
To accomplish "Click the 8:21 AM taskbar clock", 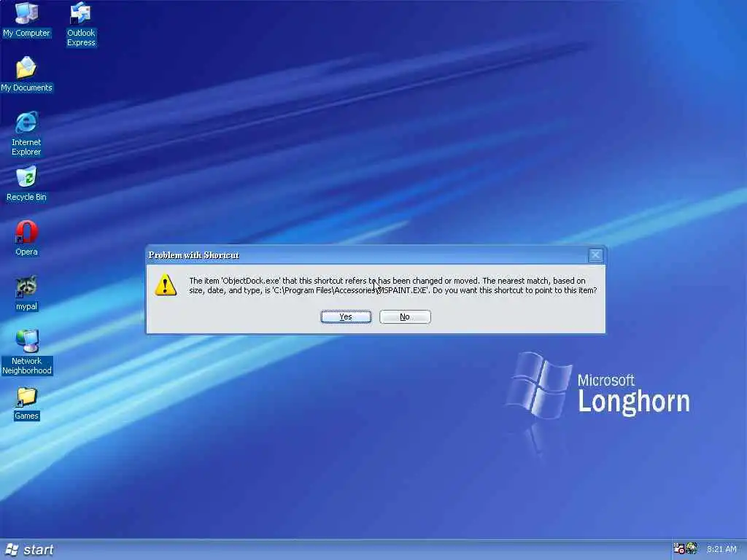I will [x=721, y=549].
